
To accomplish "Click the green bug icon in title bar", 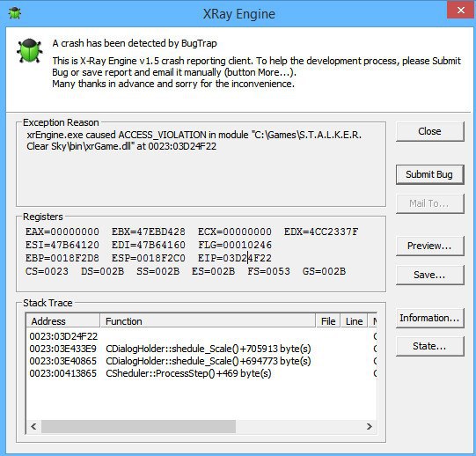I will 14,13.
